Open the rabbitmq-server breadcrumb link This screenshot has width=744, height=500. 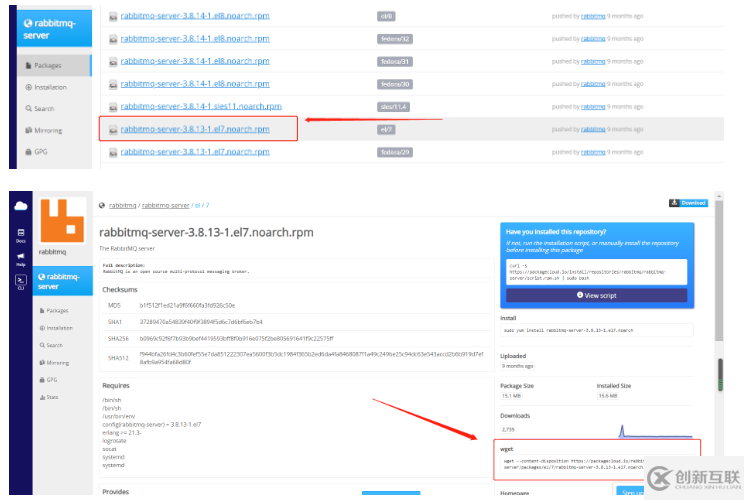(166, 205)
